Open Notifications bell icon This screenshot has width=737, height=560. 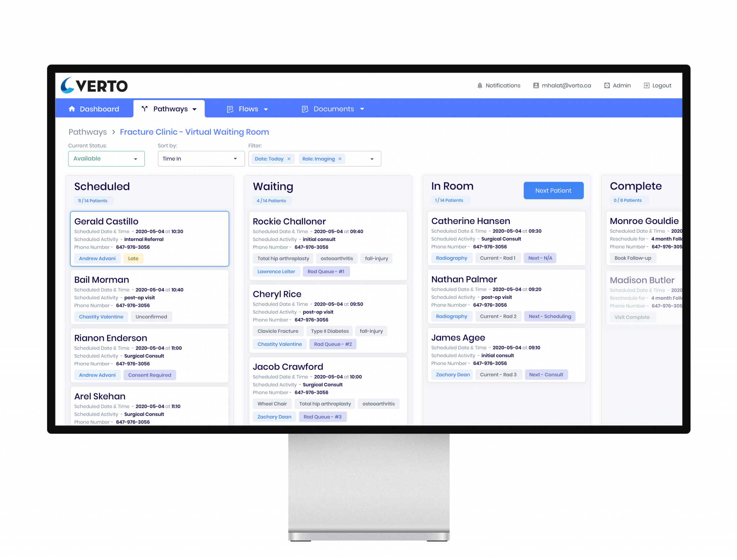pyautogui.click(x=480, y=86)
